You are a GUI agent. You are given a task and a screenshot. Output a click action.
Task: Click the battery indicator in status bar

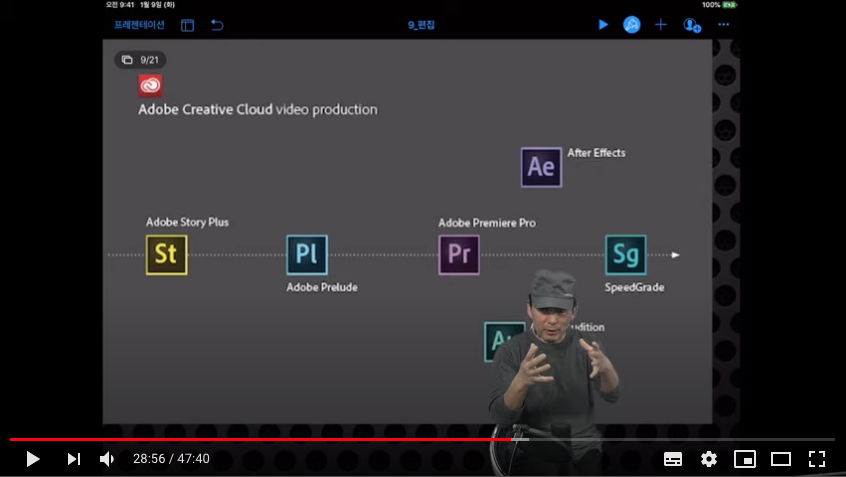tap(729, 5)
